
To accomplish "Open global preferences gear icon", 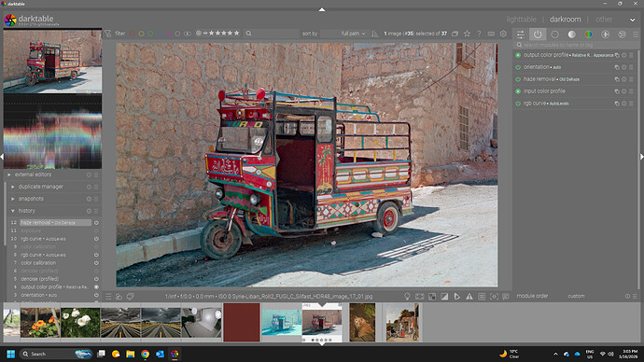I will pyautogui.click(x=504, y=34).
